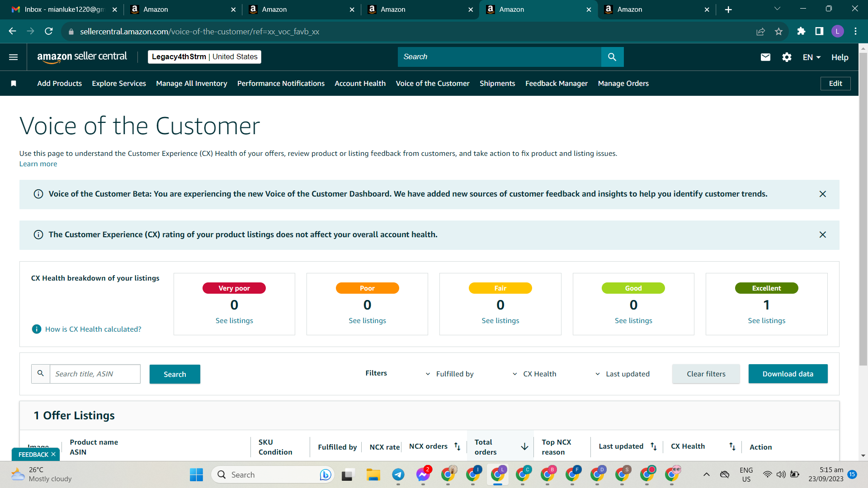See listings under Fair
This screenshot has height=488, width=868.
point(500,320)
